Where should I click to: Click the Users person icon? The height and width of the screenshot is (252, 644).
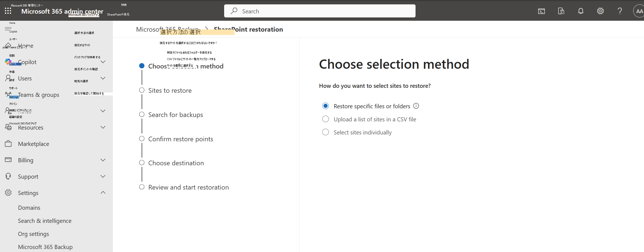pyautogui.click(x=8, y=78)
